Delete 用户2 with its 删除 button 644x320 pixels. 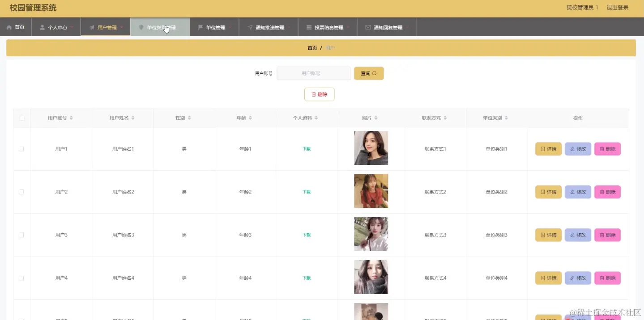pyautogui.click(x=607, y=192)
